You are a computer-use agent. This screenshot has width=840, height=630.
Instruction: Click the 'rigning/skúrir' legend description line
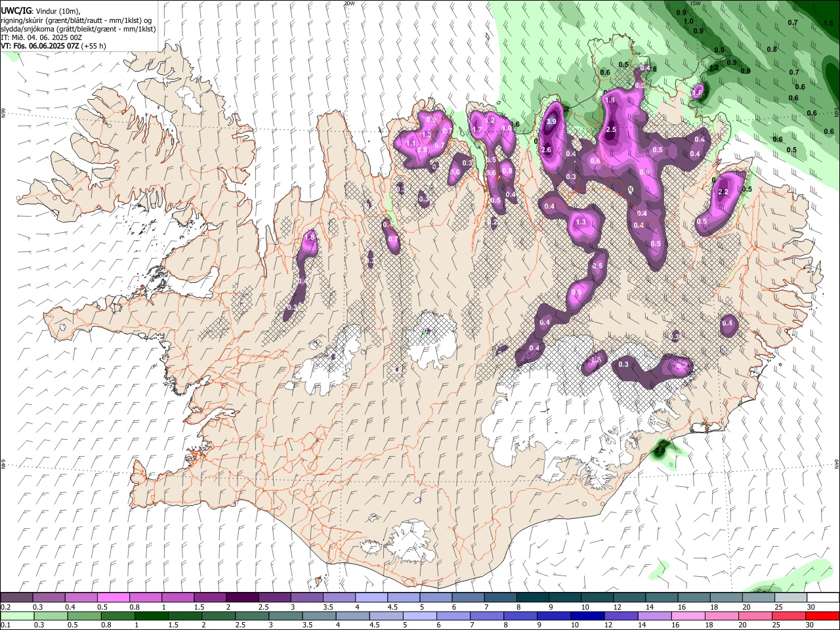77,20
